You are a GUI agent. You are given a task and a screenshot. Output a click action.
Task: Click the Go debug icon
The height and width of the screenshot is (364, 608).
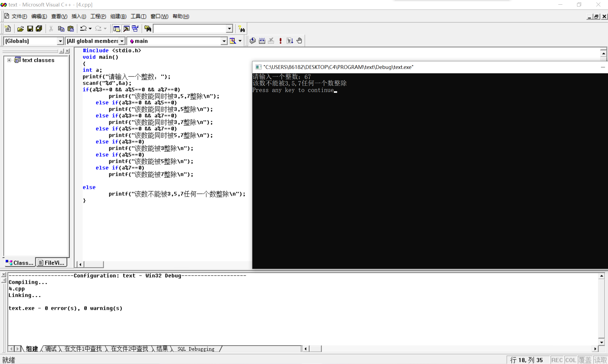pyautogui.click(x=290, y=41)
